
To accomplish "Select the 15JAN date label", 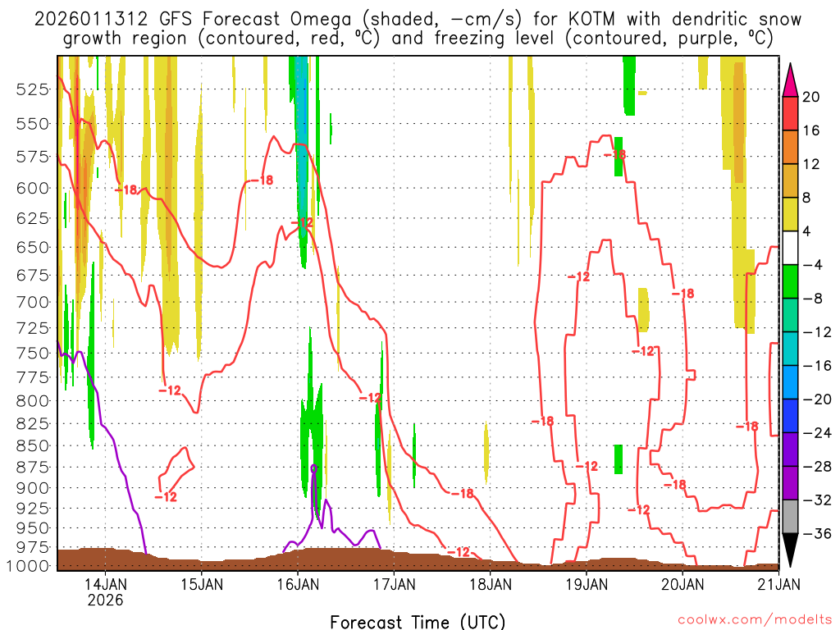I will click(202, 584).
